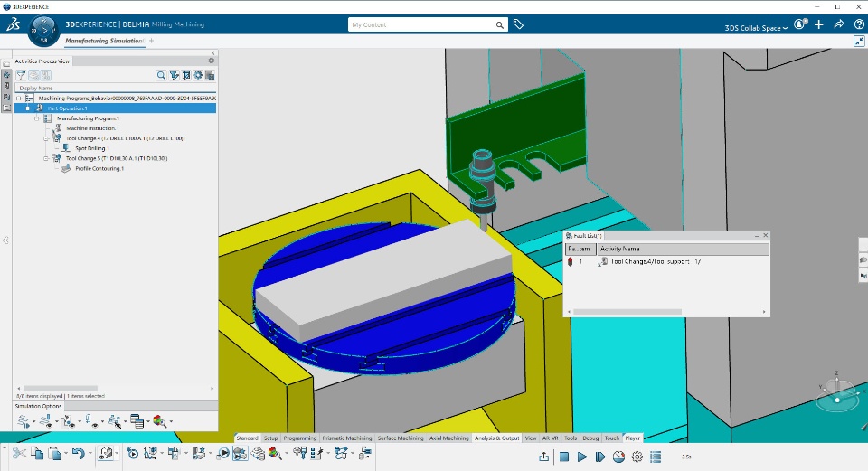Viewport: 868px width, 471px height.
Task: Click the export icon in player bar
Action: (x=544, y=457)
